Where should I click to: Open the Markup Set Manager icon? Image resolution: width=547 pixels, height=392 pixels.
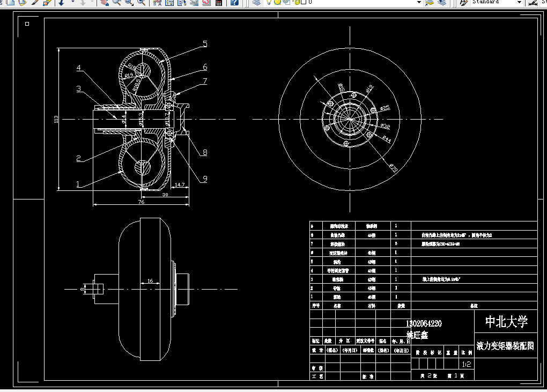click(206, 3)
